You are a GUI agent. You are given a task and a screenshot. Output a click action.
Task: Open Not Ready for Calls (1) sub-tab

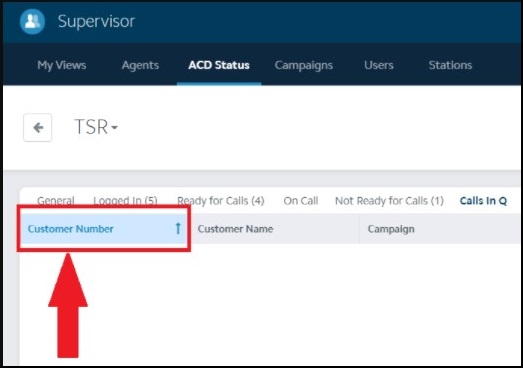(x=389, y=201)
